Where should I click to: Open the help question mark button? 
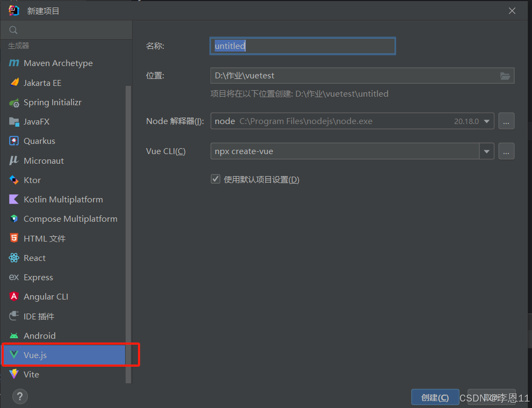pyautogui.click(x=20, y=396)
